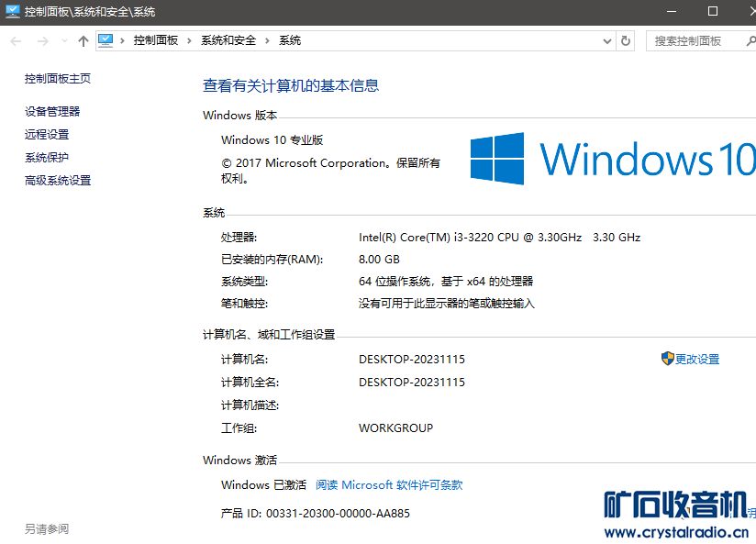Screen dimensions: 756x544
Task: Click the Windows 10 logo image
Action: 613,159
